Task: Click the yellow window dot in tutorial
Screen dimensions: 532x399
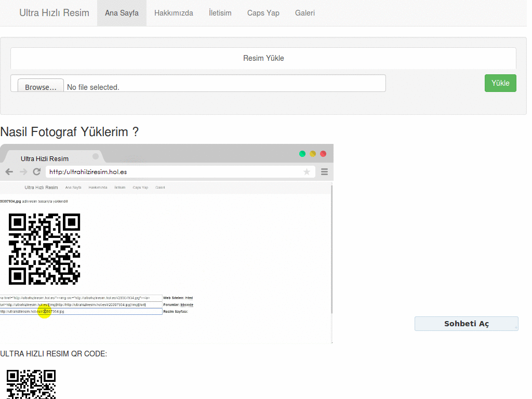Action: pos(313,154)
